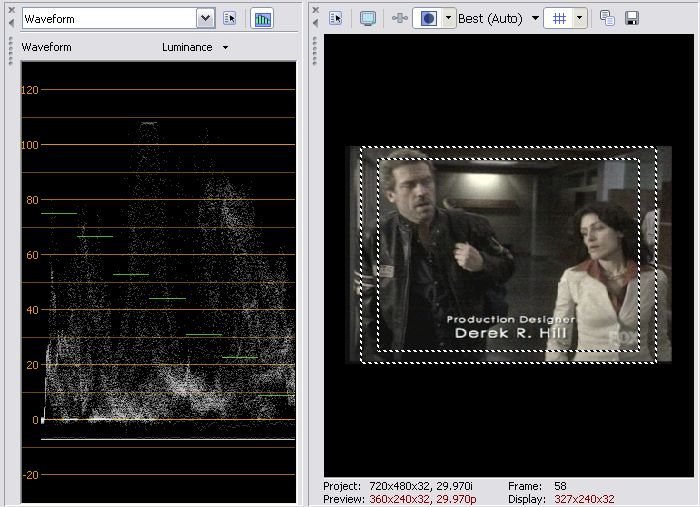The height and width of the screenshot is (507, 700).
Task: Expand the overlays dropdown arrow
Action: click(579, 18)
